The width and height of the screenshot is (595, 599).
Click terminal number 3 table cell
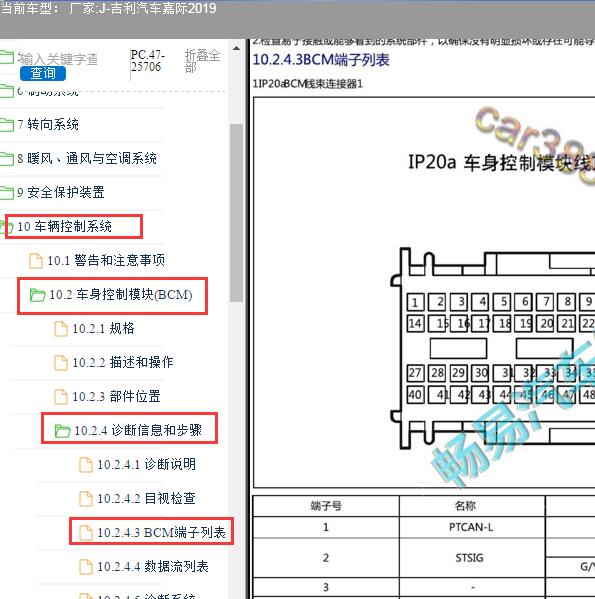(326, 587)
